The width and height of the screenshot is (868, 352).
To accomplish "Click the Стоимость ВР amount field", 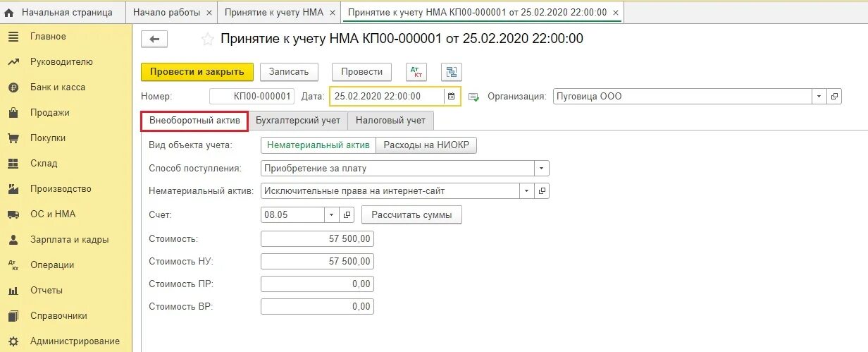I will 317,307.
